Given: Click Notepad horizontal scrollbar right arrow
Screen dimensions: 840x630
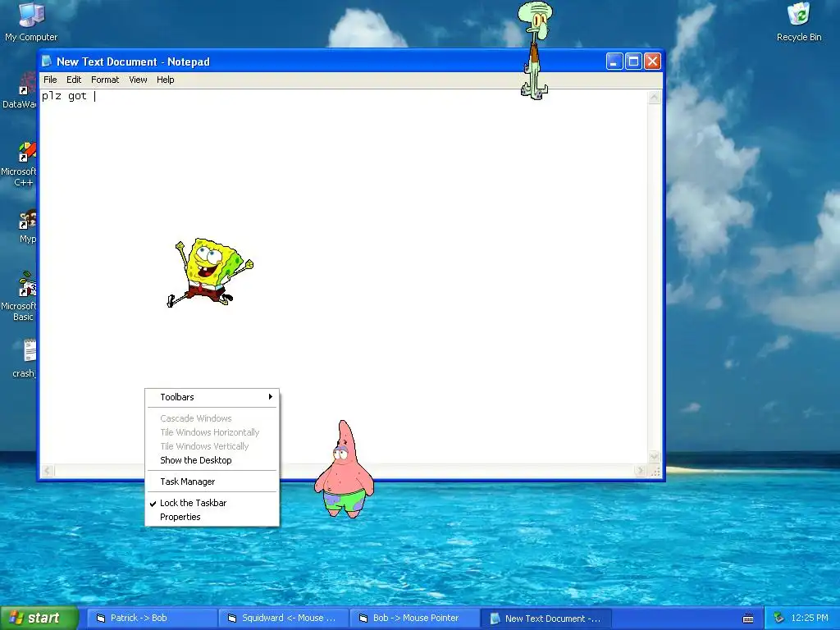Looking at the screenshot, I should tap(640, 471).
